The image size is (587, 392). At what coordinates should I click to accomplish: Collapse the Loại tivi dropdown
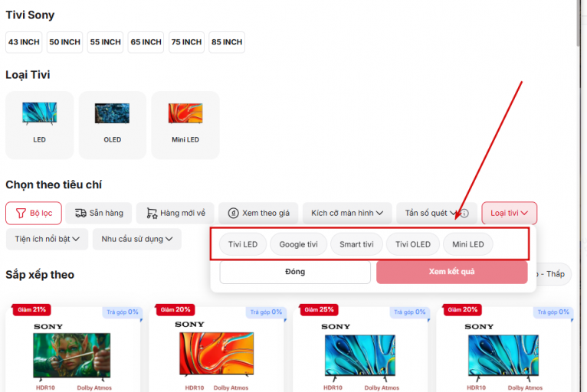[x=509, y=213]
